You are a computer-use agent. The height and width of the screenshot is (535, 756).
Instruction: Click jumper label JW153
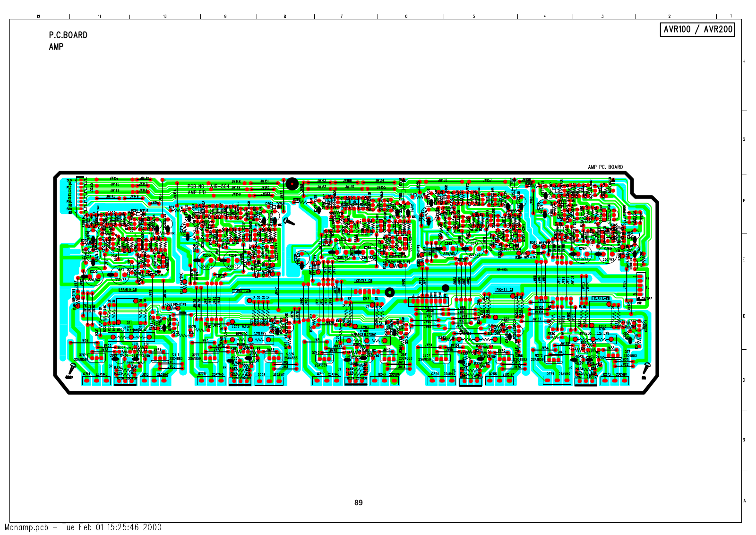266,194
